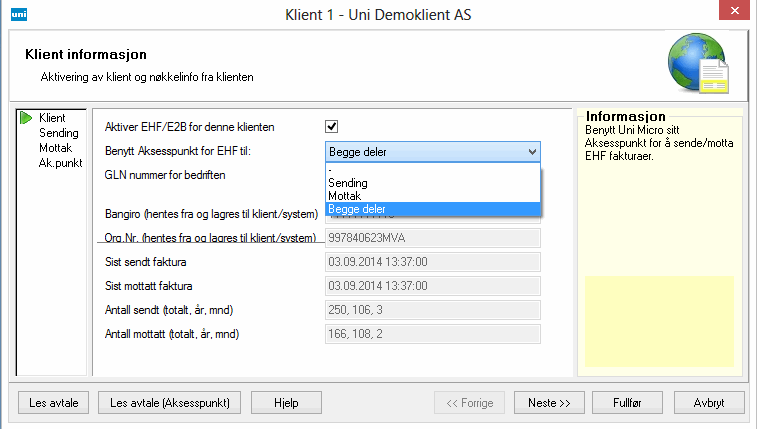Viewport: 757px width, 429px height.
Task: Advance with the Neste >> button
Action: [549, 402]
